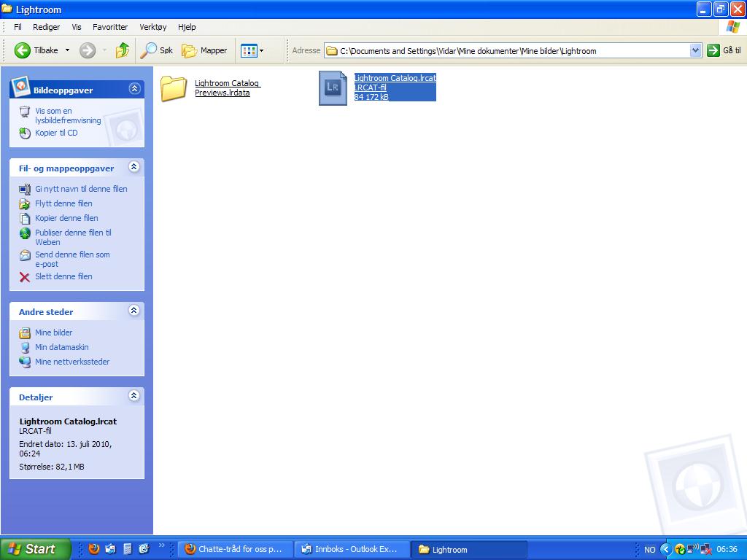Expand the address bar dropdown arrow
747x560 pixels.
[x=695, y=50]
